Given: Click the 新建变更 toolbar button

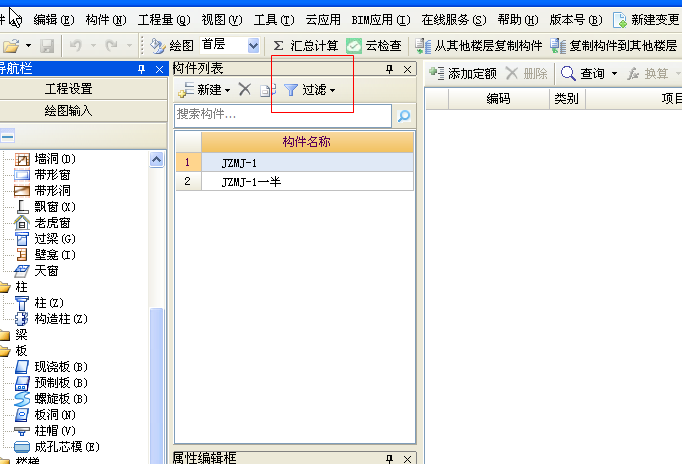Looking at the screenshot, I should (646, 20).
